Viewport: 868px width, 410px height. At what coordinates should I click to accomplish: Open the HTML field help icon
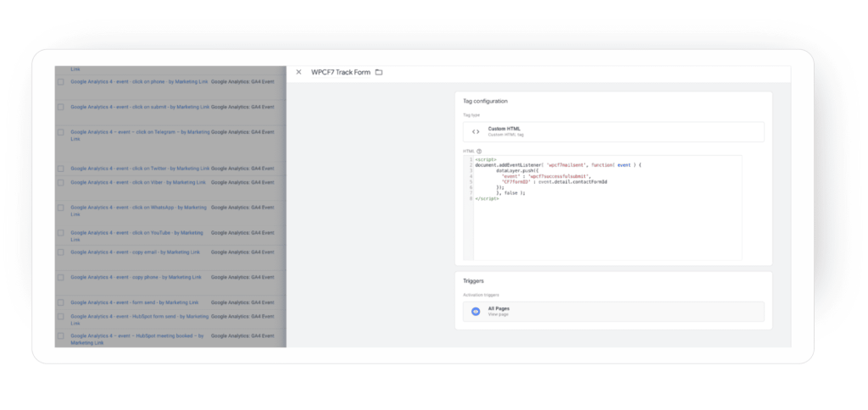(x=480, y=151)
